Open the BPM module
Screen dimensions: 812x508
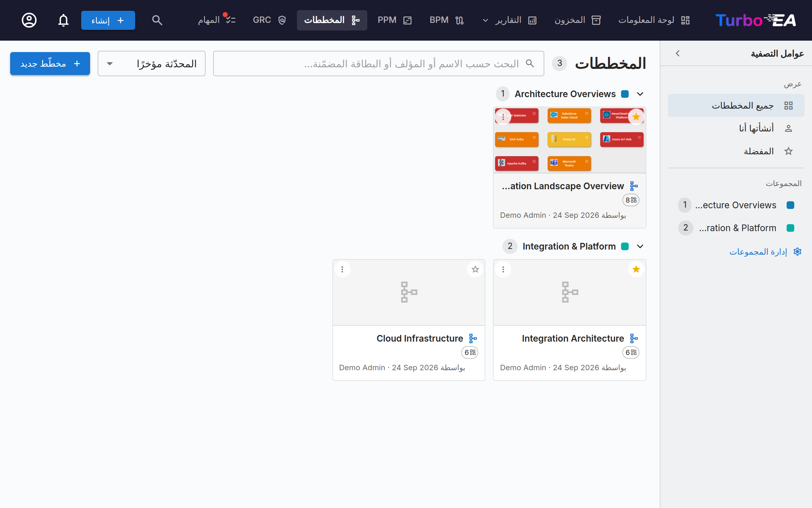pyautogui.click(x=447, y=20)
